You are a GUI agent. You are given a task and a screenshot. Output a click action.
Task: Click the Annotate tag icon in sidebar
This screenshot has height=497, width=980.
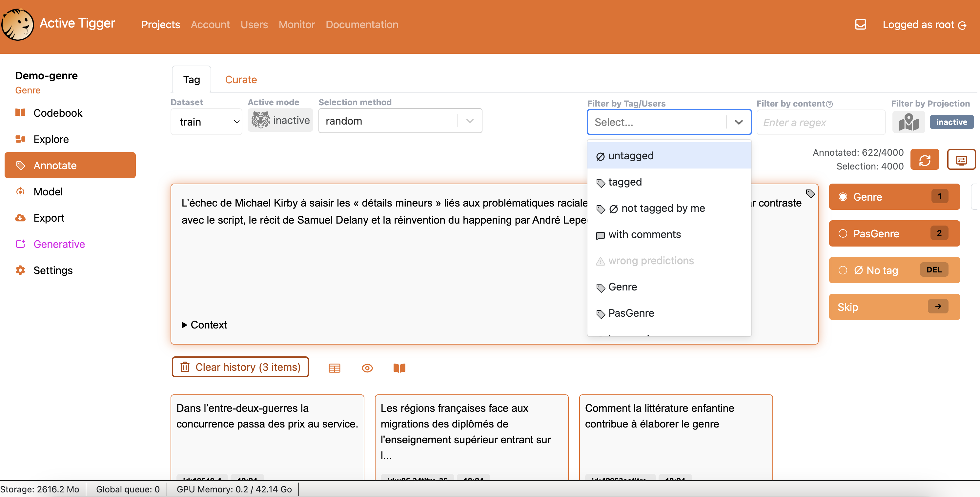[x=21, y=165]
